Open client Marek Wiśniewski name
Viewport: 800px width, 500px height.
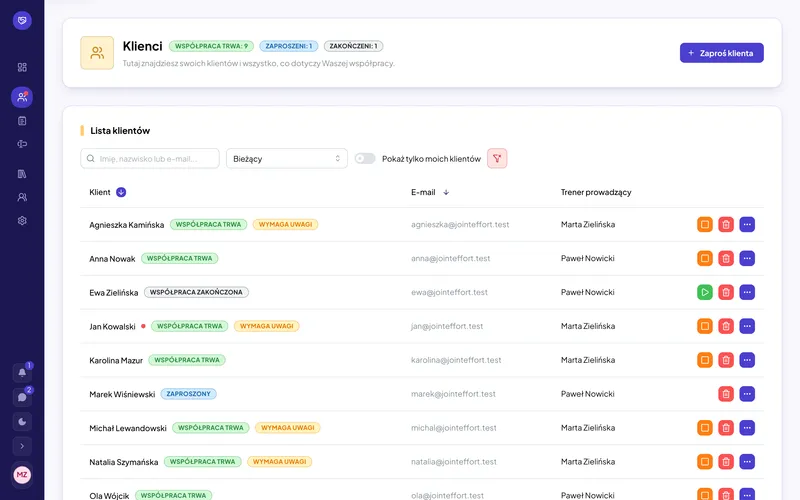point(122,394)
